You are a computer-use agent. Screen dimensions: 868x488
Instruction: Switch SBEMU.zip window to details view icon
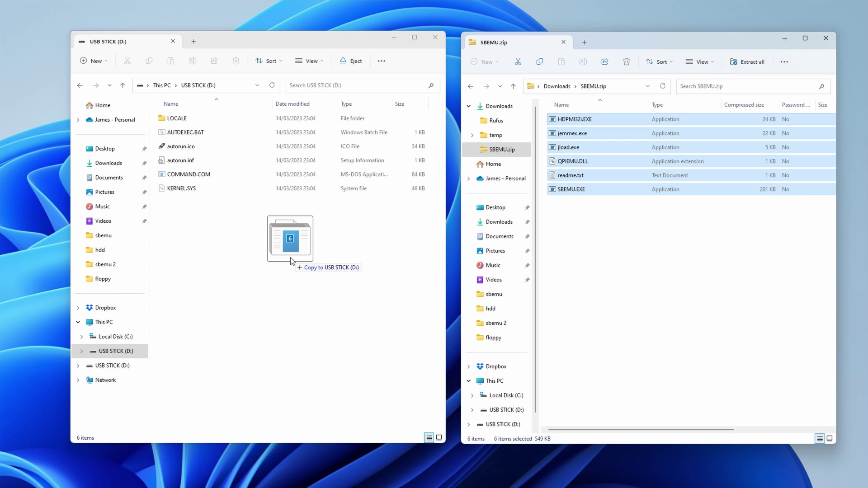click(x=820, y=438)
